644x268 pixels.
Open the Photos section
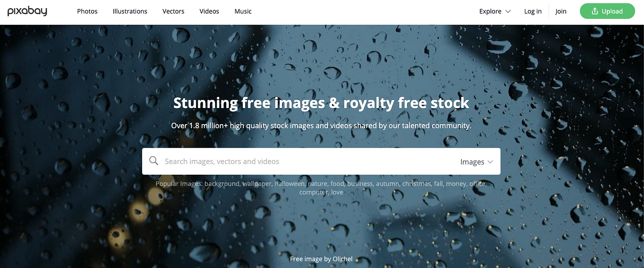(x=87, y=11)
